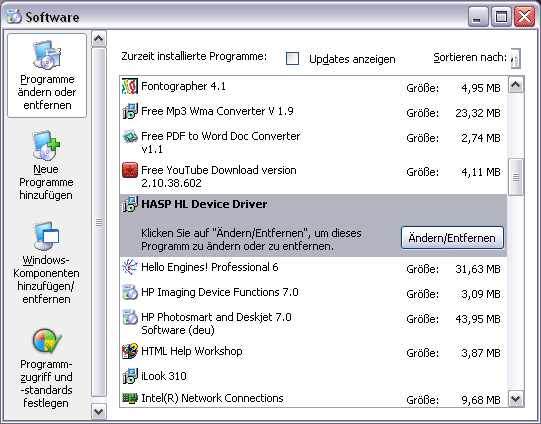Select HP Photosmart and Deskjet 7.0 Software
541x424 pixels.
[216, 323]
